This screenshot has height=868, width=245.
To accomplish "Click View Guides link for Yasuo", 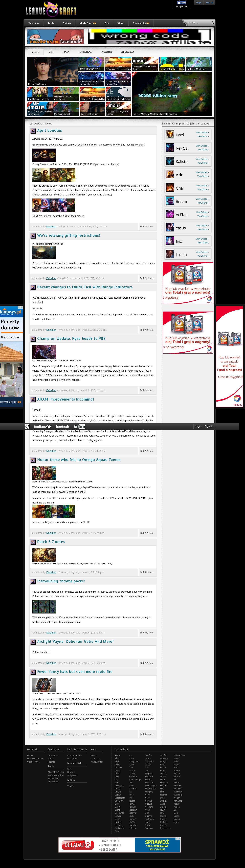I will [202, 225].
